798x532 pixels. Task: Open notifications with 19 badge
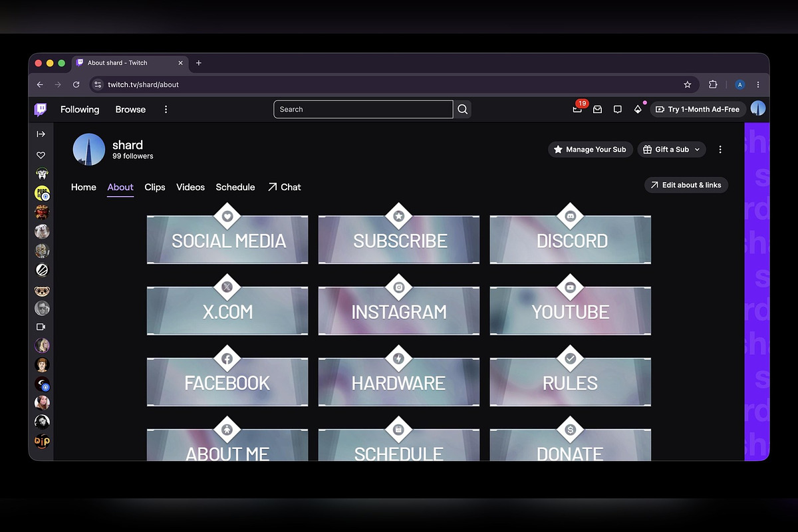577,109
